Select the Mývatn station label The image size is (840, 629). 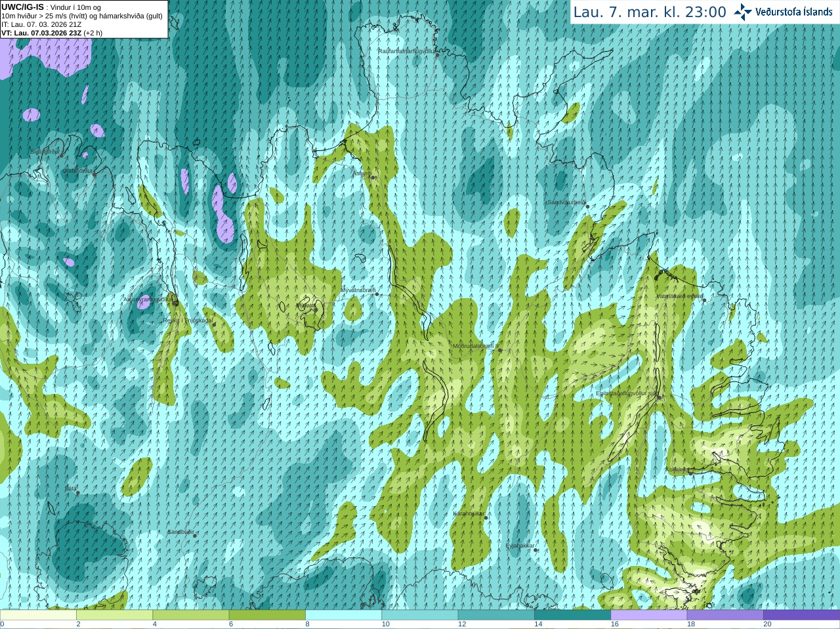pos(306,305)
